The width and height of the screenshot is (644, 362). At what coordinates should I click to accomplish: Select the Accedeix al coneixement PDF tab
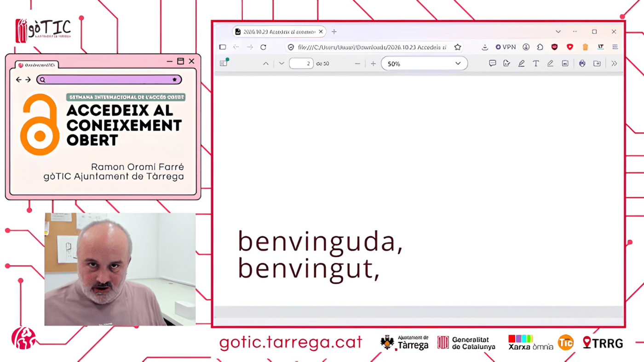[275, 32]
